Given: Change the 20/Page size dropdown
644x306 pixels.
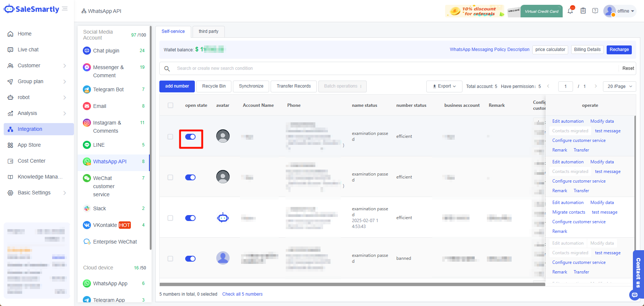Looking at the screenshot, I should click(619, 86).
